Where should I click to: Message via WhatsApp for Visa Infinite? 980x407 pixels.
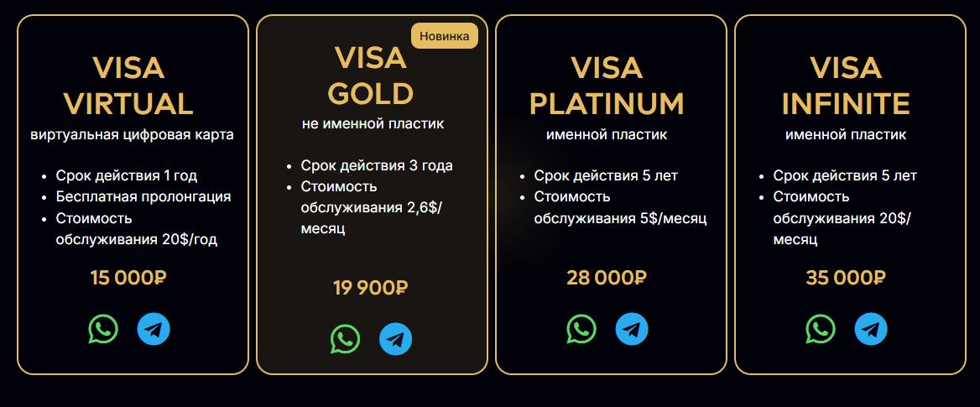(x=821, y=329)
